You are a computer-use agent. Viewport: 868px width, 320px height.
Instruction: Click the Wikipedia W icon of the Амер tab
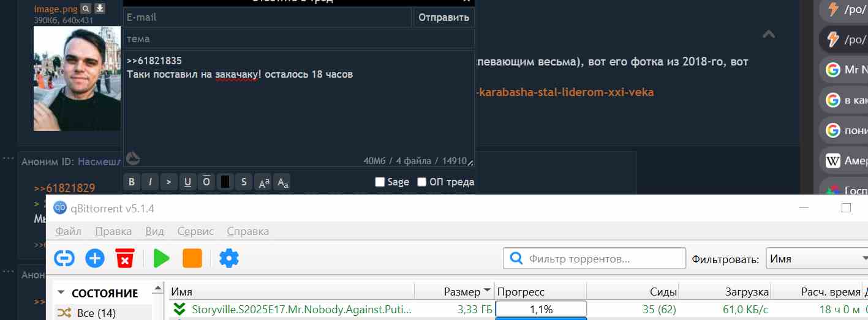click(832, 161)
